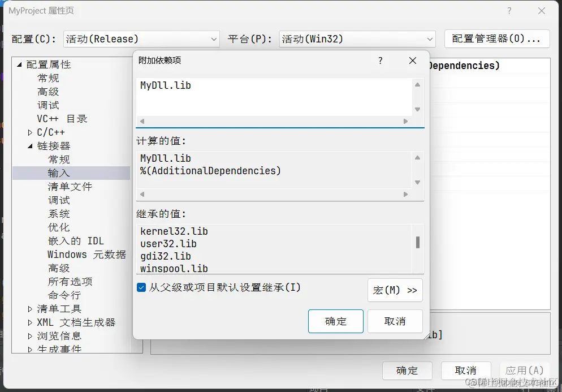The height and width of the screenshot is (392, 562).
Task: Close the MyProject 属性页 window
Action: 542,11
